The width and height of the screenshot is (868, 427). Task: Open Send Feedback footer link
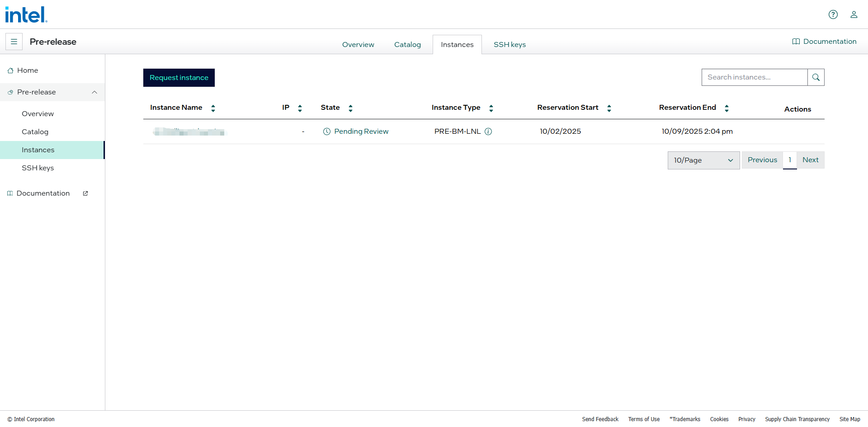click(600, 419)
